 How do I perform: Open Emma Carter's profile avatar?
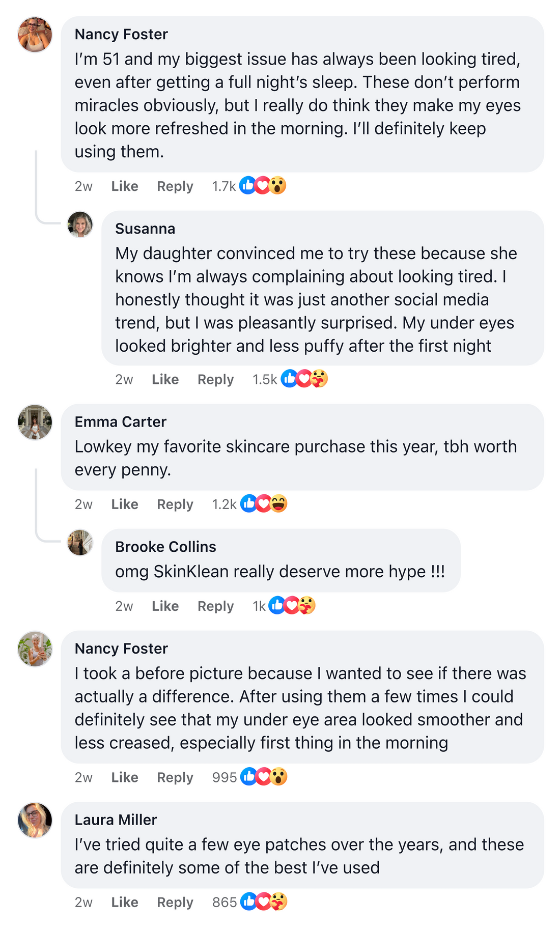pyautogui.click(x=35, y=423)
